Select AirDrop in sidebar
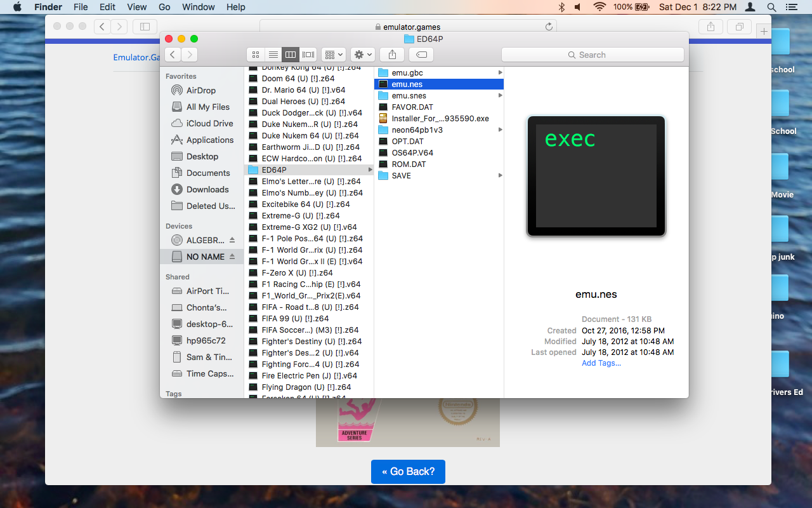This screenshot has height=508, width=812. click(201, 90)
